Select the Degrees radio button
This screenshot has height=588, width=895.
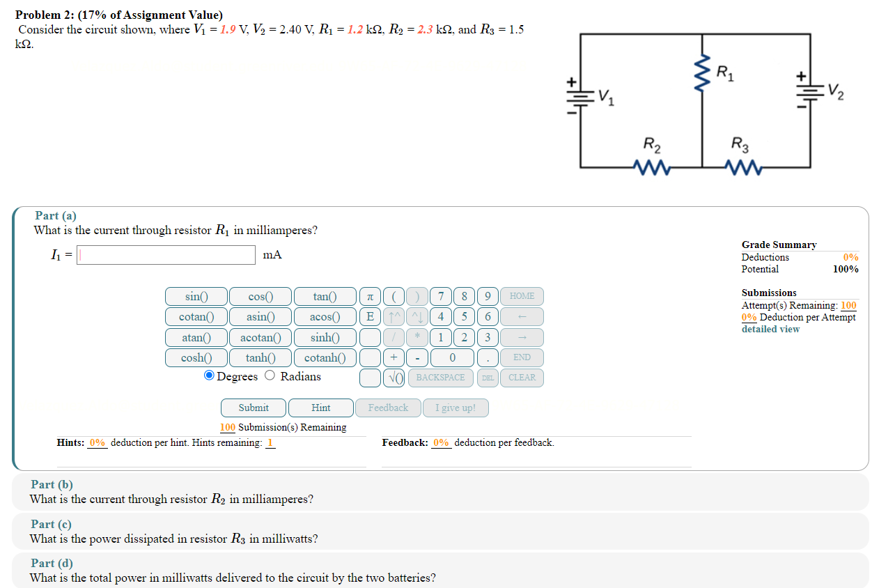coord(208,376)
